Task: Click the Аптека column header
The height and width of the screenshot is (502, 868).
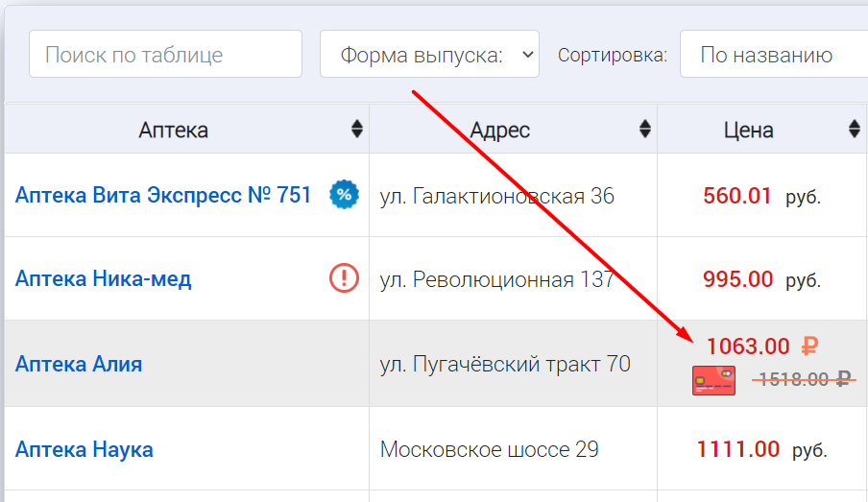Action: coord(173,131)
